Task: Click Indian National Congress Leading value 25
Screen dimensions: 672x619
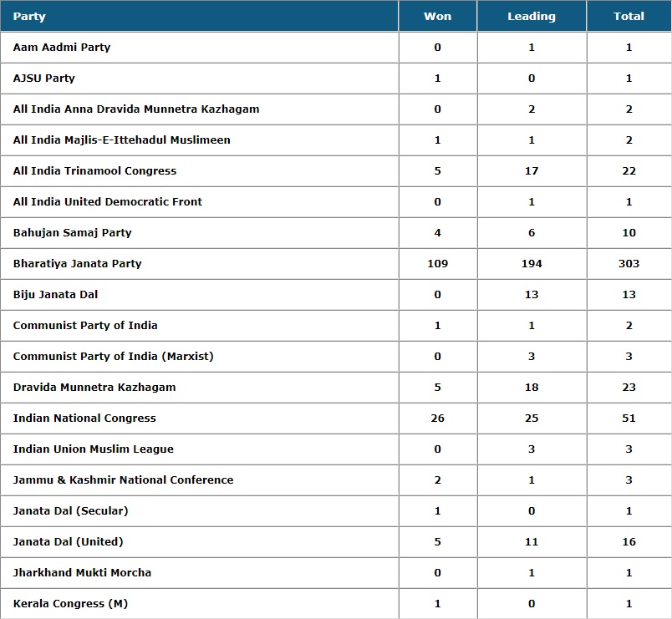Action: point(532,418)
